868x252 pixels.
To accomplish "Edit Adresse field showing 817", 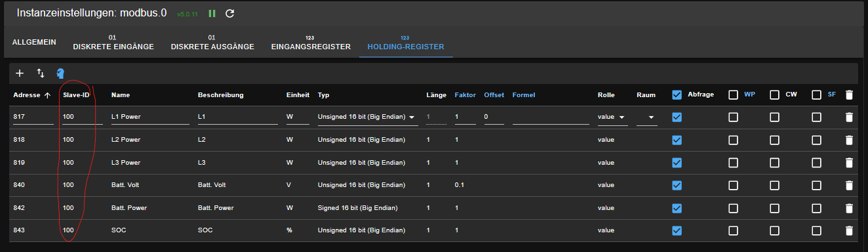I will 33,117.
